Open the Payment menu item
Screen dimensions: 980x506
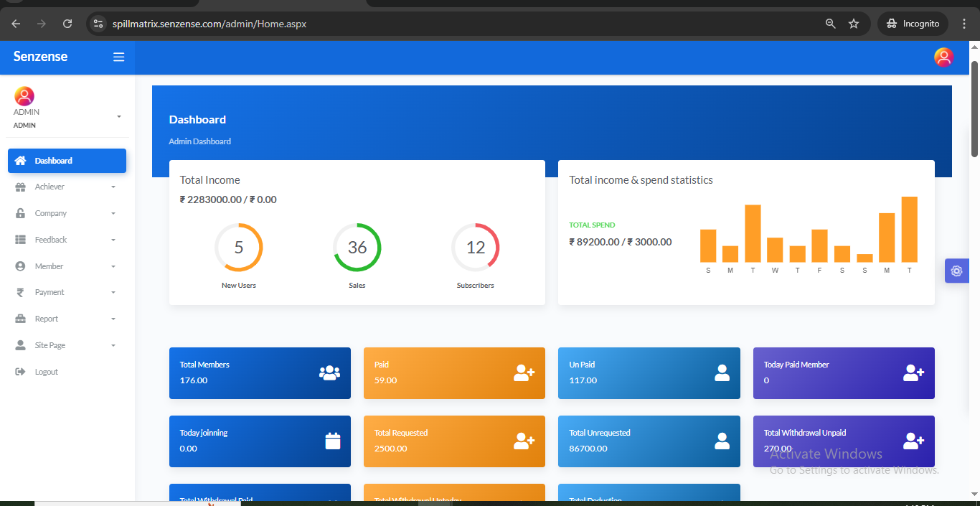click(x=67, y=292)
